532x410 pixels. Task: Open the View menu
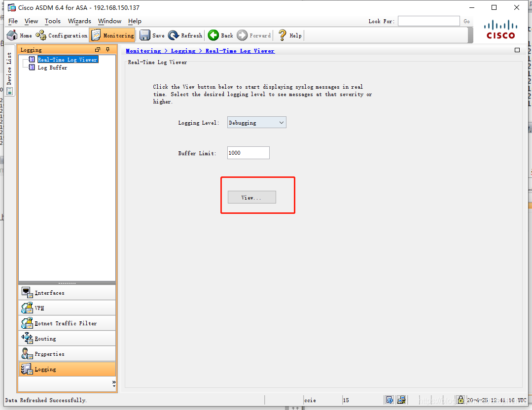(31, 21)
